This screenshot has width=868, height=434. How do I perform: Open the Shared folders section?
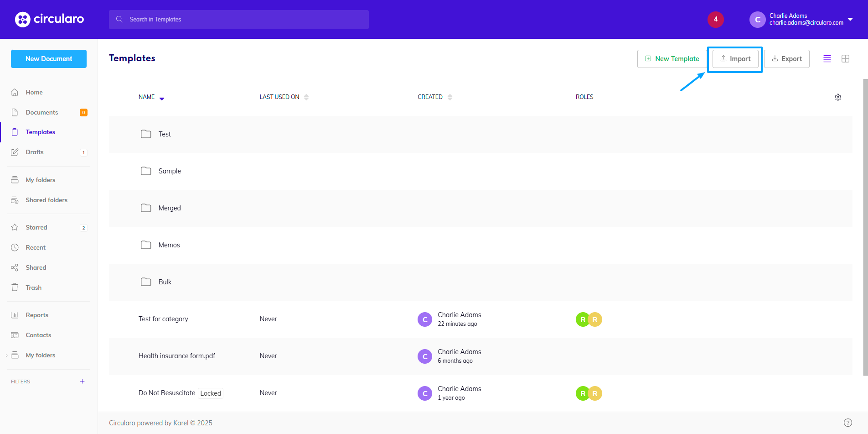(46, 200)
